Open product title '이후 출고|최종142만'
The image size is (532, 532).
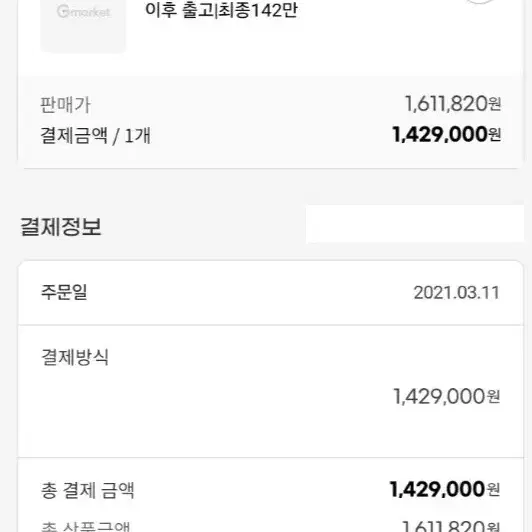(x=221, y=10)
